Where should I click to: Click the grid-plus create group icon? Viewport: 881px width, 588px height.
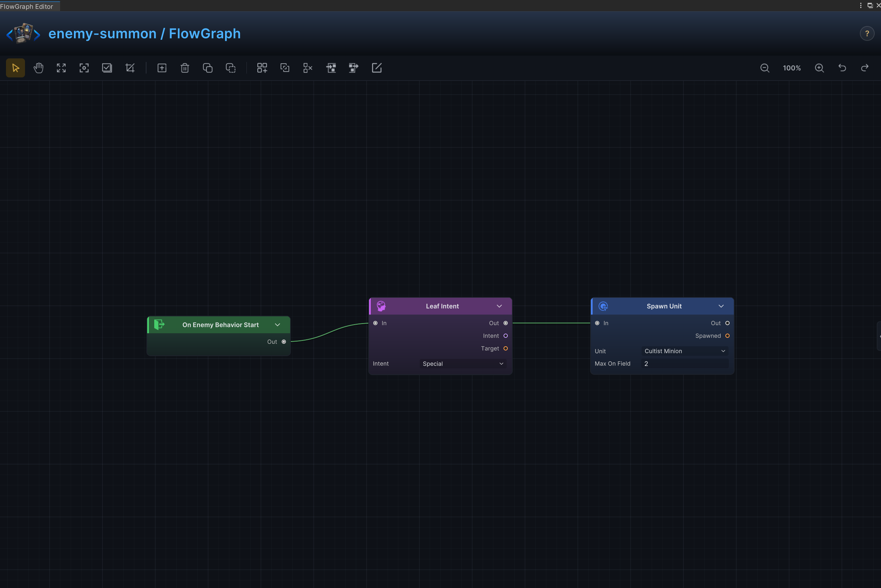(x=262, y=68)
